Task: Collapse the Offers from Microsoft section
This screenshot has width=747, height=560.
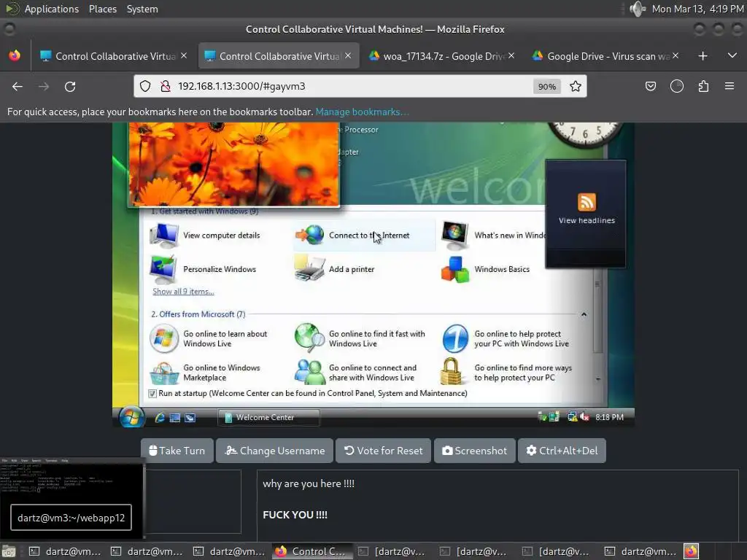Action: pyautogui.click(x=584, y=314)
